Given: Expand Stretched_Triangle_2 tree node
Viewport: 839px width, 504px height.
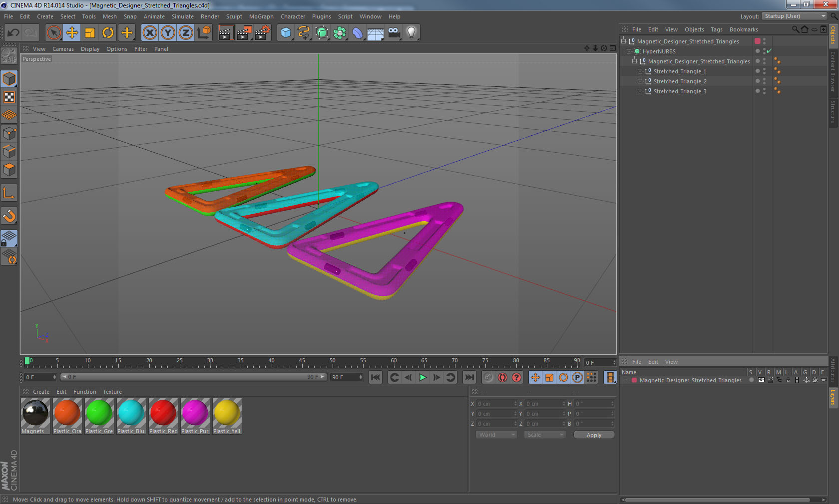Looking at the screenshot, I should coord(640,81).
